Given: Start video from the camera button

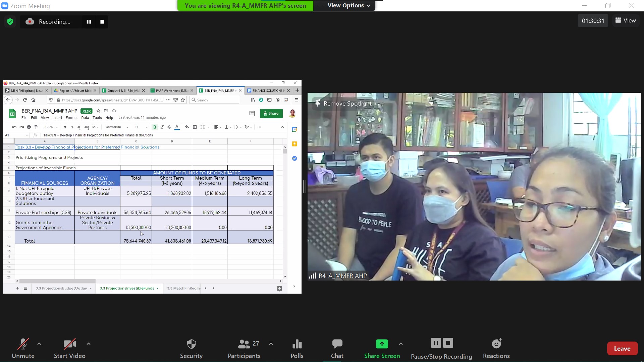Looking at the screenshot, I should pos(70,349).
